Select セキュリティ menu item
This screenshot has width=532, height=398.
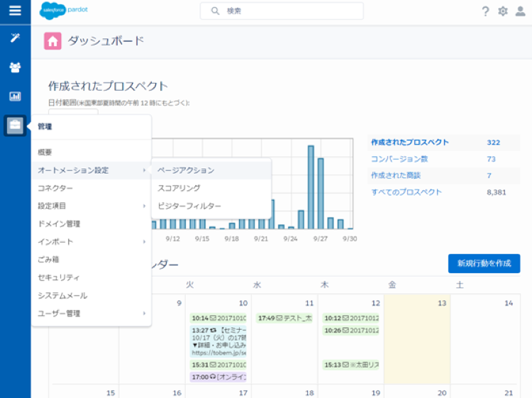point(92,277)
